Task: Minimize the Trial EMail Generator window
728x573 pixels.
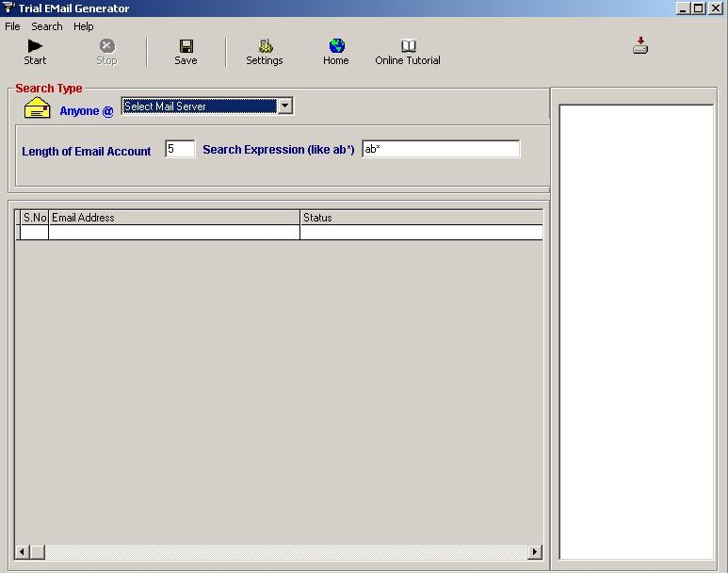Action: click(x=683, y=8)
